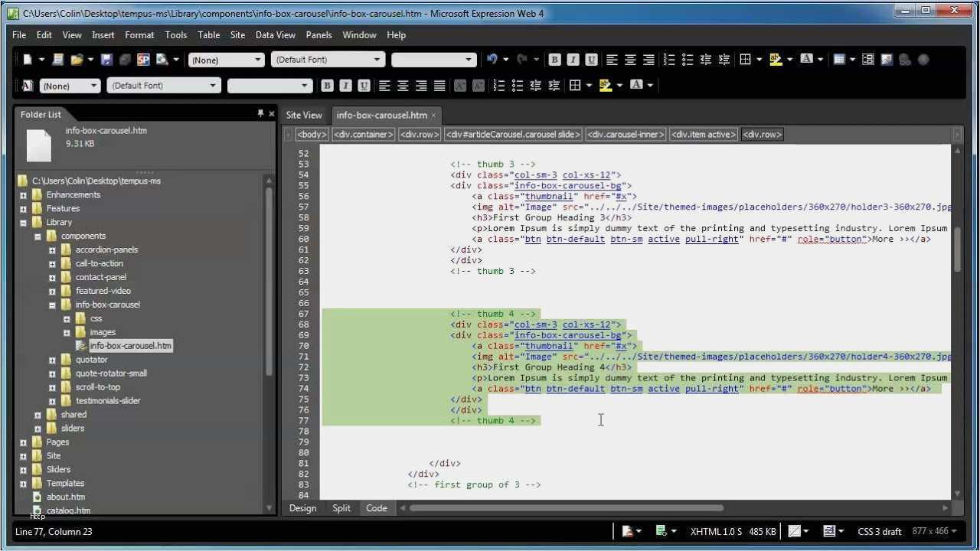The height and width of the screenshot is (551, 980).
Task: Click the Open folder icon in Common toolbar
Action: 77,60
